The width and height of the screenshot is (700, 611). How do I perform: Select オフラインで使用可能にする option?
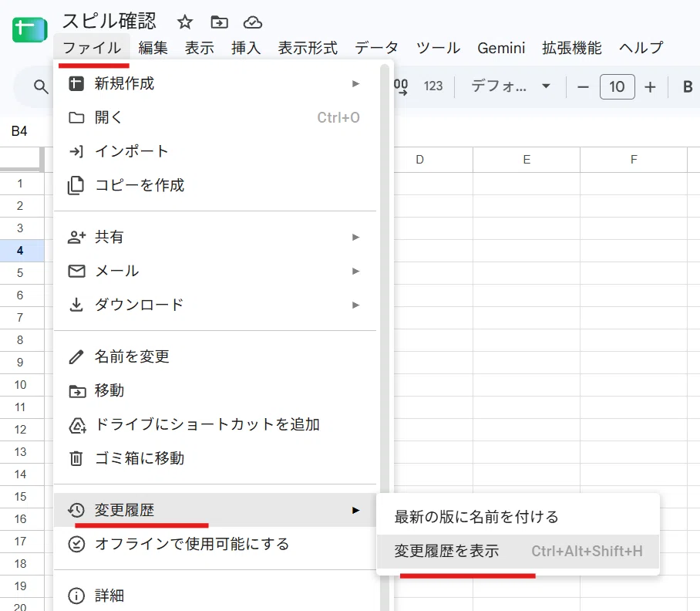(x=215, y=544)
